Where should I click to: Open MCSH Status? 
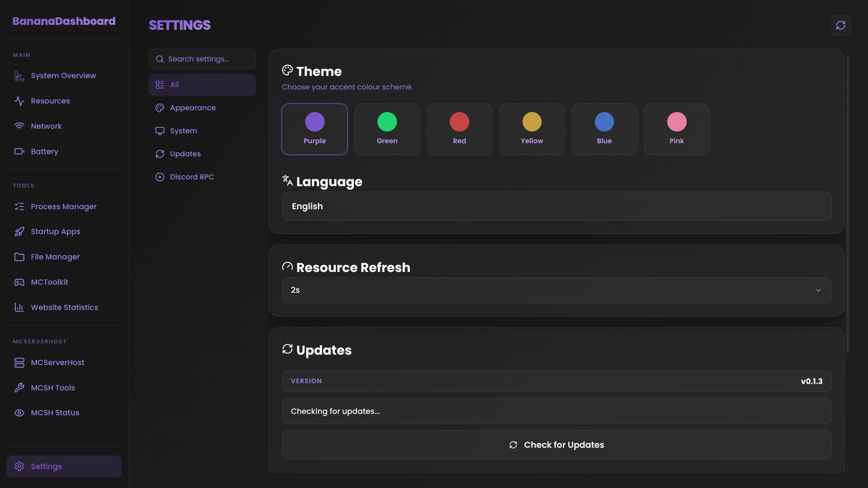64,413
